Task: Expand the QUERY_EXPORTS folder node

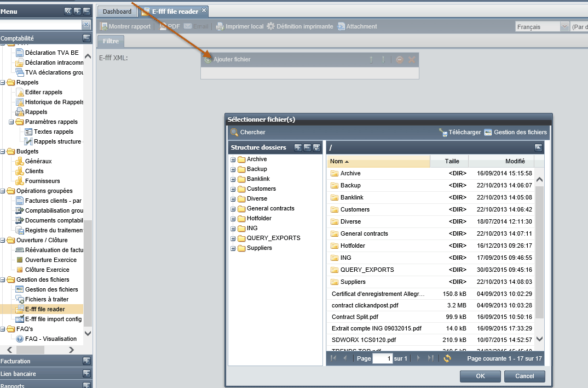Action: 233,238
